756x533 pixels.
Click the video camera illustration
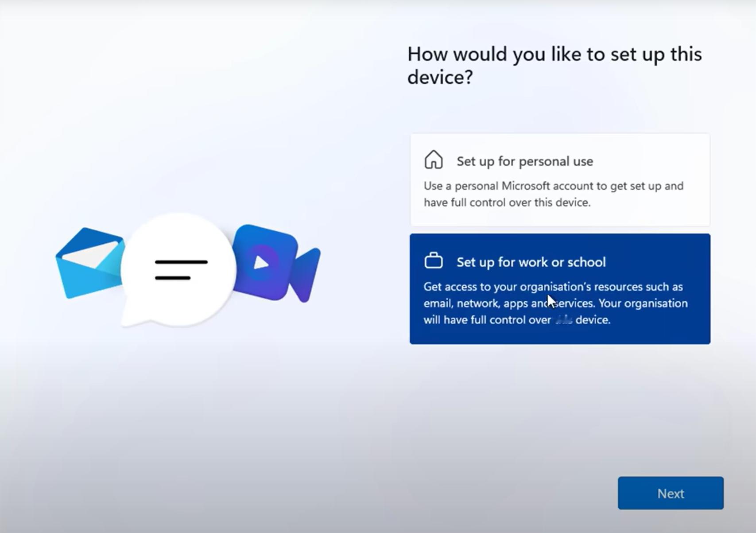click(x=276, y=263)
